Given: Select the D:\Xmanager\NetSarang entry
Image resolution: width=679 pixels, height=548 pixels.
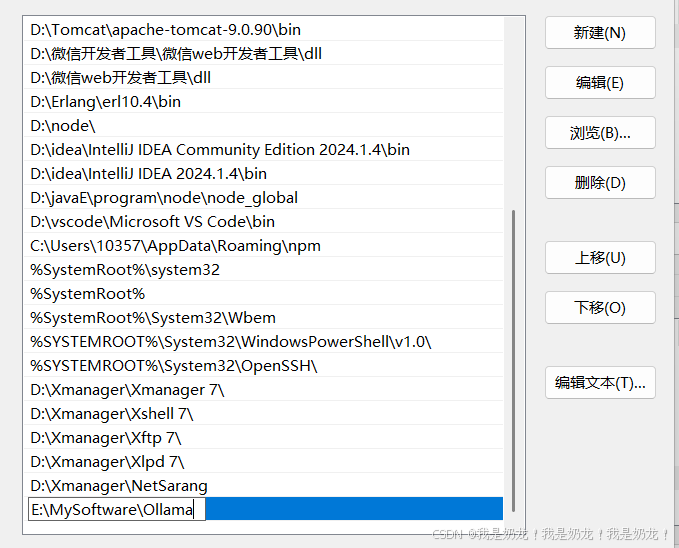Looking at the screenshot, I should (263, 486).
